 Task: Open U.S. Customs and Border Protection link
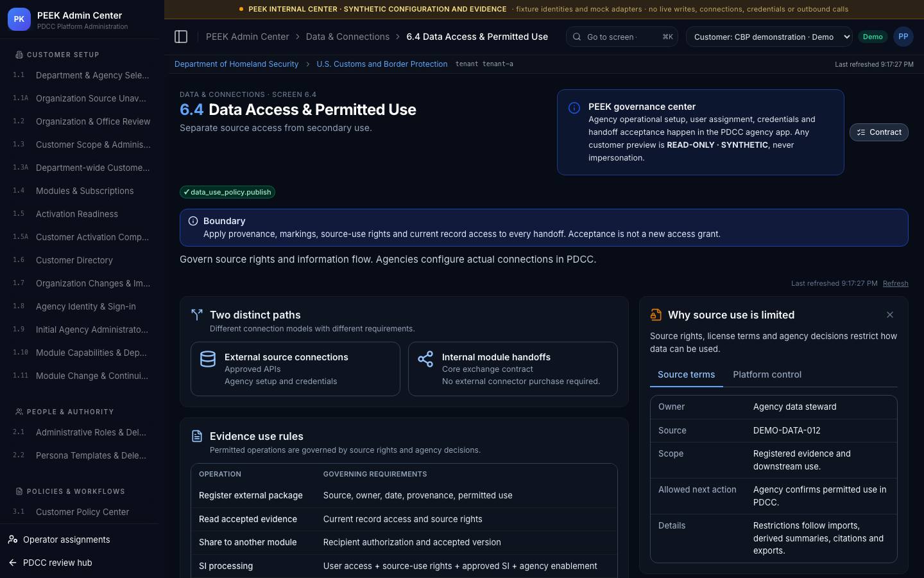[382, 64]
